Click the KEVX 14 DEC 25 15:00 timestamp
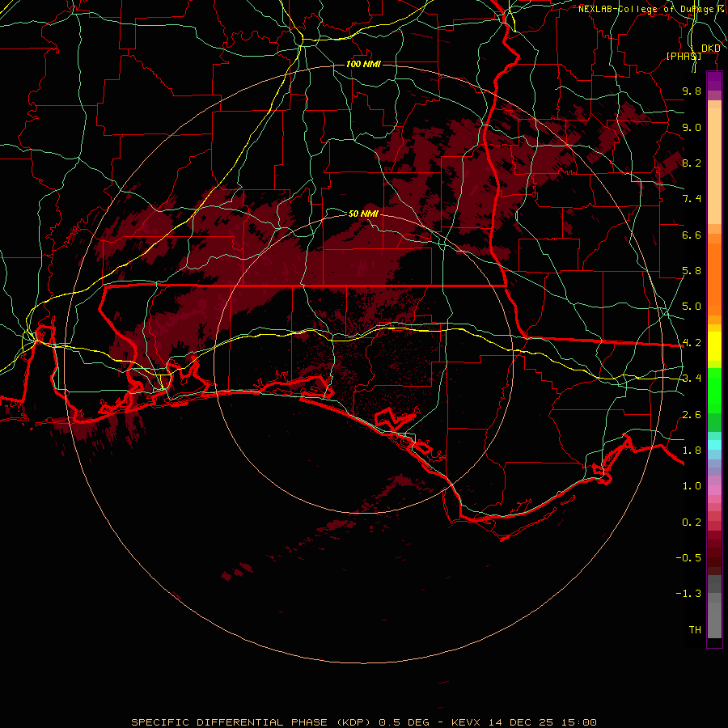 (x=523, y=722)
